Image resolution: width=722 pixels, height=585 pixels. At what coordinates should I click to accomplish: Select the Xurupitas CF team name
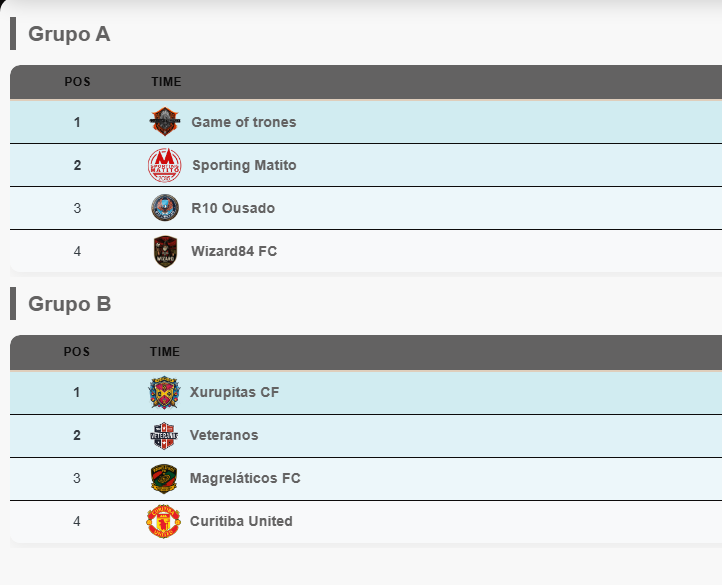pyautogui.click(x=234, y=392)
